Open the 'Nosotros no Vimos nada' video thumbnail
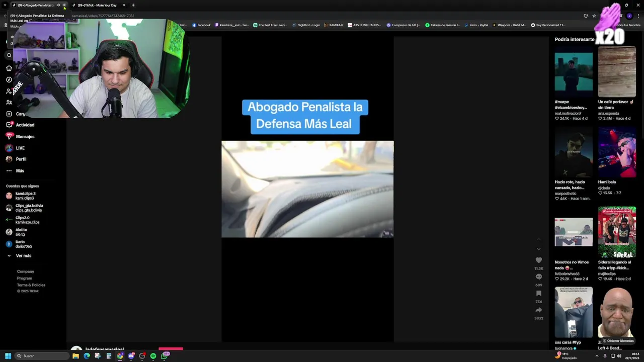This screenshot has height=362, width=644. [x=574, y=232]
